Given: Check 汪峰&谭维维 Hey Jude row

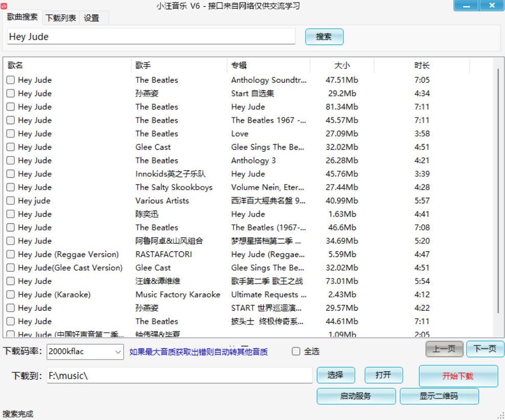Looking at the screenshot, I should [11, 281].
